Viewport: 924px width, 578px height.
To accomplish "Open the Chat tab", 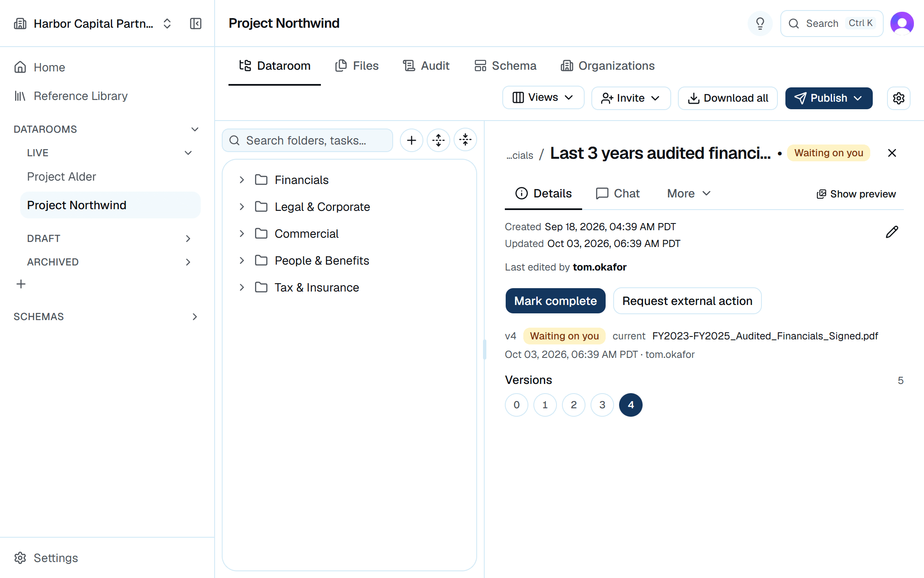I will [x=618, y=193].
